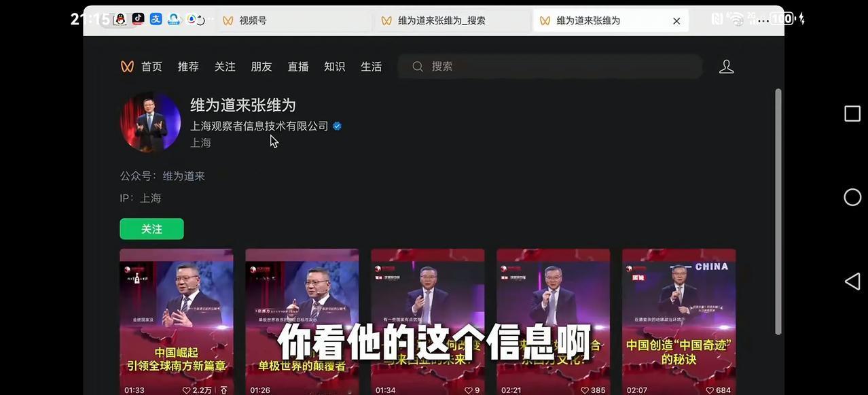Click the pin icon on the 中国崛起 video
Image resolution: width=868 pixels, height=395 pixels.
click(224, 390)
